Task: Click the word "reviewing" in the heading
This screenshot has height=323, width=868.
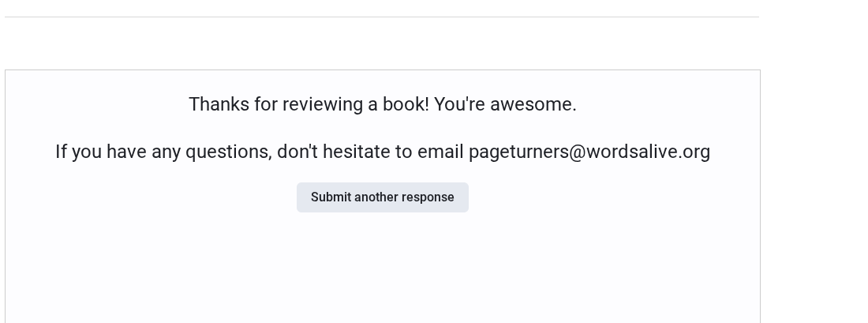Action: 320,104
